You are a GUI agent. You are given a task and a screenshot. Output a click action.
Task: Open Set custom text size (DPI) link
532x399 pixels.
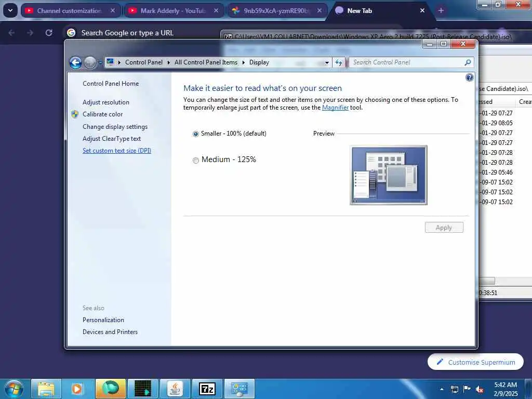(117, 151)
